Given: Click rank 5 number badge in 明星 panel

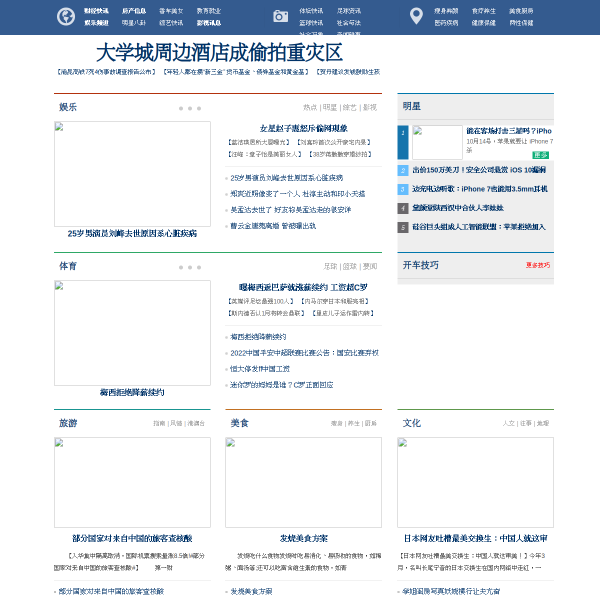Looking at the screenshot, I should tap(403, 227).
